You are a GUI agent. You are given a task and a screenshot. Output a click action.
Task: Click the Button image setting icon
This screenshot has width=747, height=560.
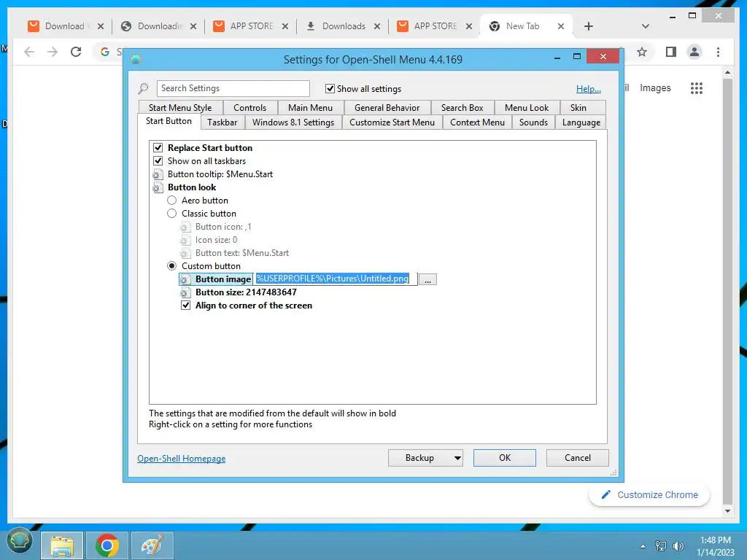[185, 279]
